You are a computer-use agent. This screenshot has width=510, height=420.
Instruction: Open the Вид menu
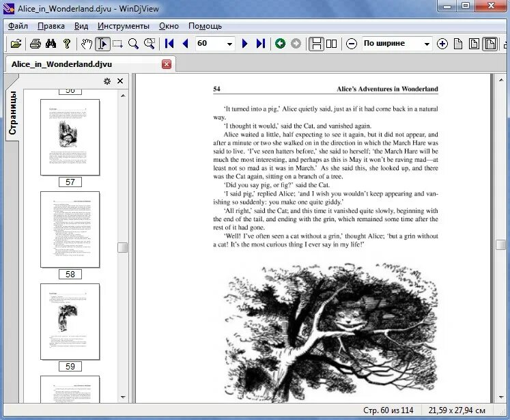pyautogui.click(x=81, y=26)
